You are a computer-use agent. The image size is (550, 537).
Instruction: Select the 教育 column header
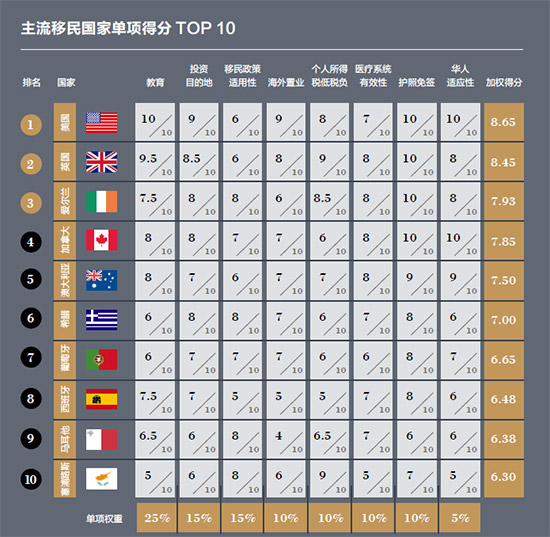pos(155,82)
